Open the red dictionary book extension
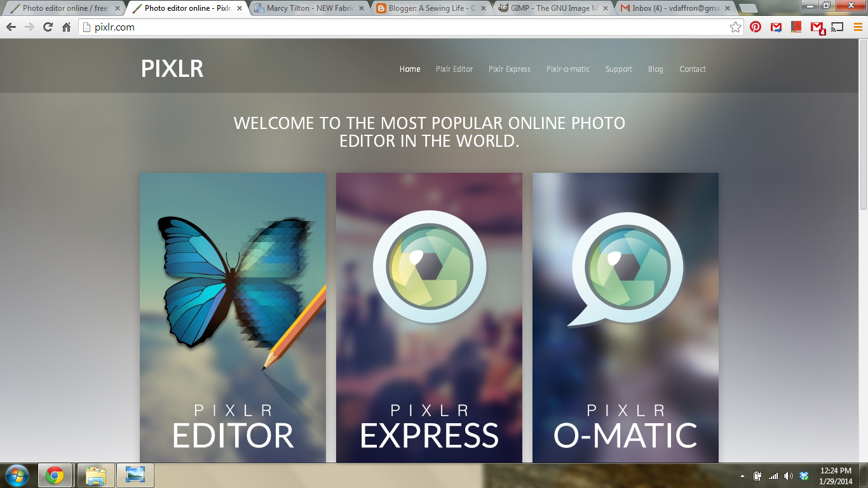The width and height of the screenshot is (868, 488). coord(796,27)
